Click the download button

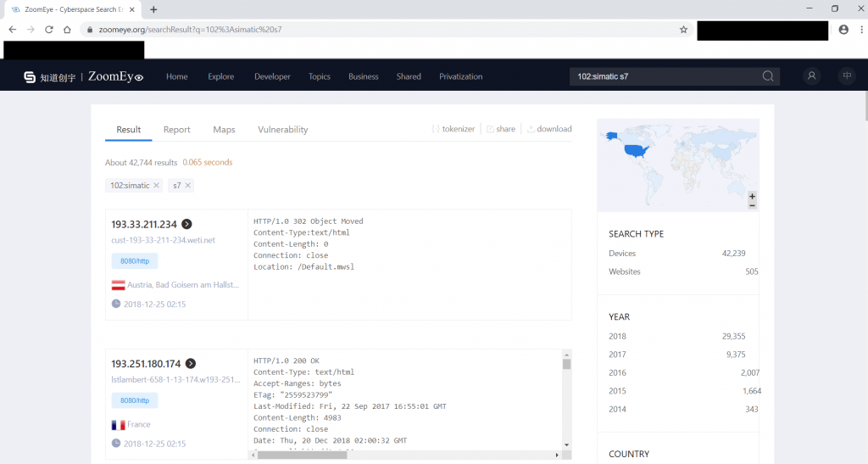549,129
